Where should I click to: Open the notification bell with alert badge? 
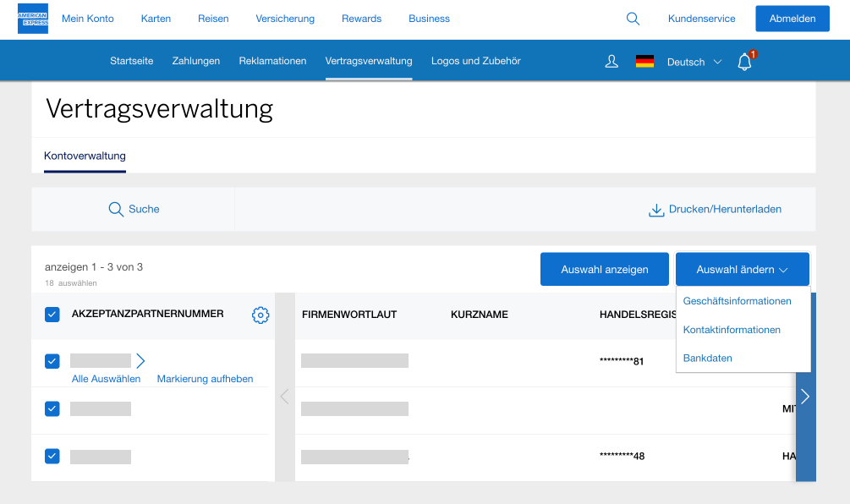(x=743, y=61)
